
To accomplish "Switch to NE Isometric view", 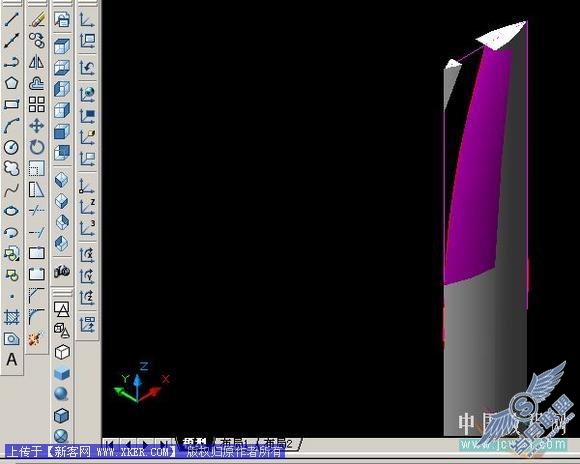I will point(62,222).
